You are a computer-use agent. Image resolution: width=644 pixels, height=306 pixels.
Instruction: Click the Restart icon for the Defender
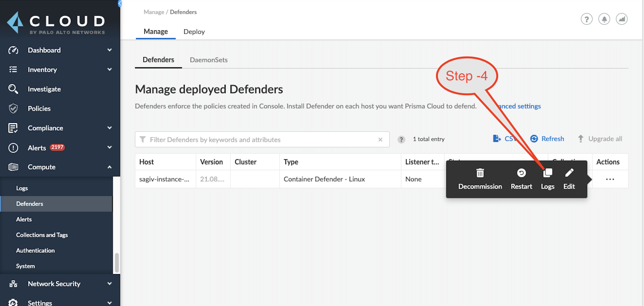pyautogui.click(x=521, y=173)
